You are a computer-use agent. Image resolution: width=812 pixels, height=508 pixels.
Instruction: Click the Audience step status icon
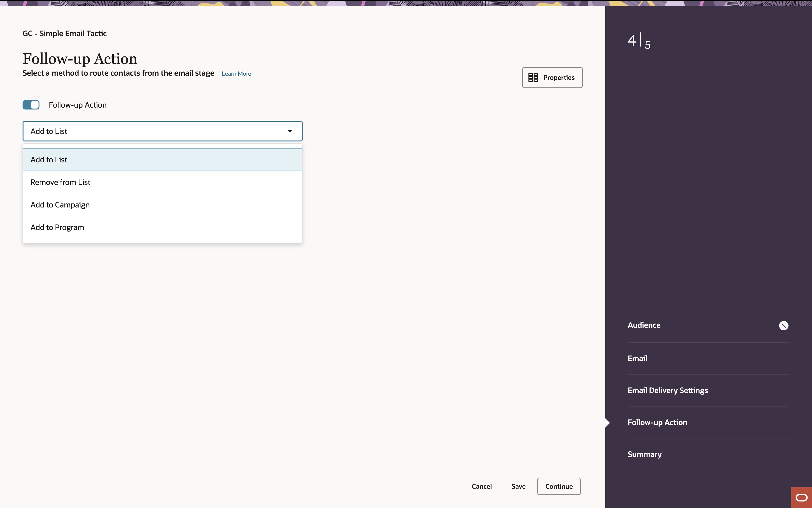[x=783, y=326]
